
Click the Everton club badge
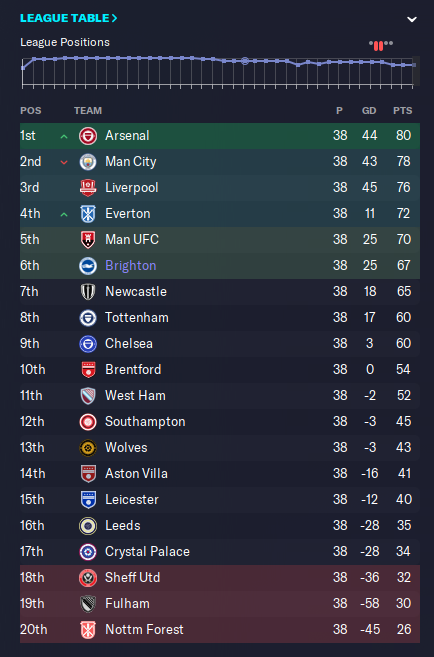[x=88, y=214]
